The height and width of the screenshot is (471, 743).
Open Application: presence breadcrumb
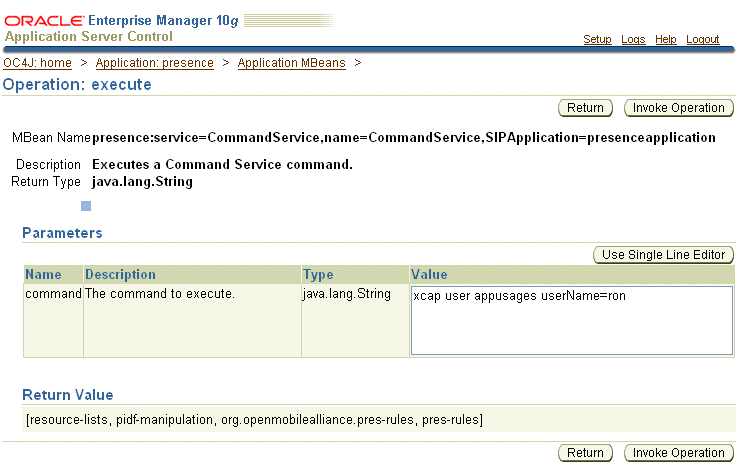click(x=154, y=63)
